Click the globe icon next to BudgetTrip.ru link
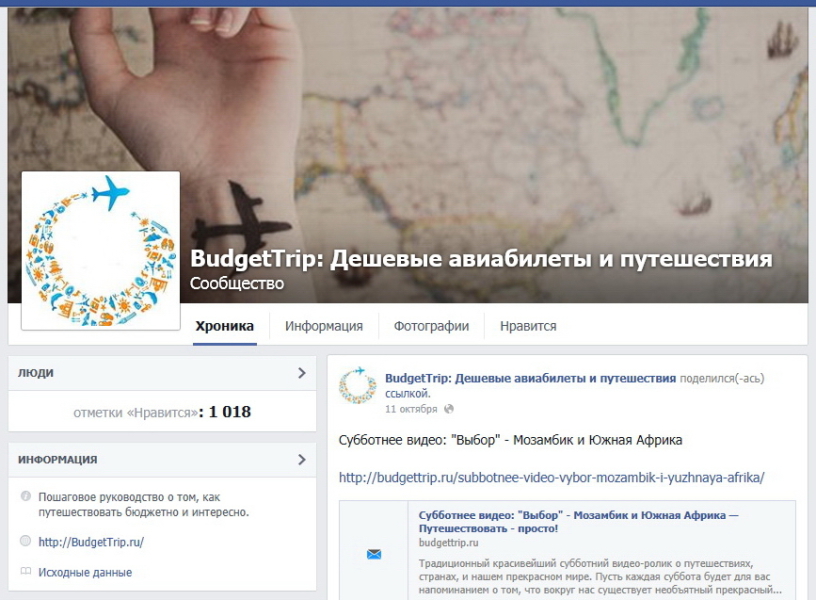This screenshot has width=816, height=600. (x=26, y=541)
